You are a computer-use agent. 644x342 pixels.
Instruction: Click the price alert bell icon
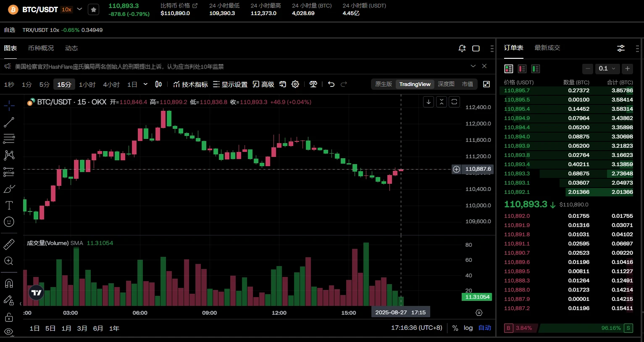(x=462, y=48)
